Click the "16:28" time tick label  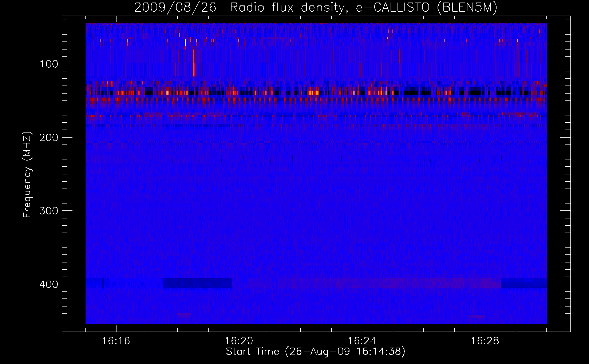(485, 341)
